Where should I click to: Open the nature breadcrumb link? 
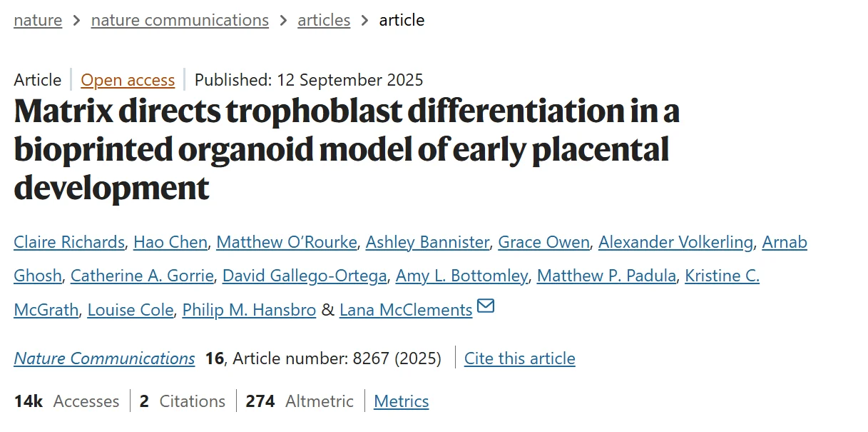[x=38, y=20]
